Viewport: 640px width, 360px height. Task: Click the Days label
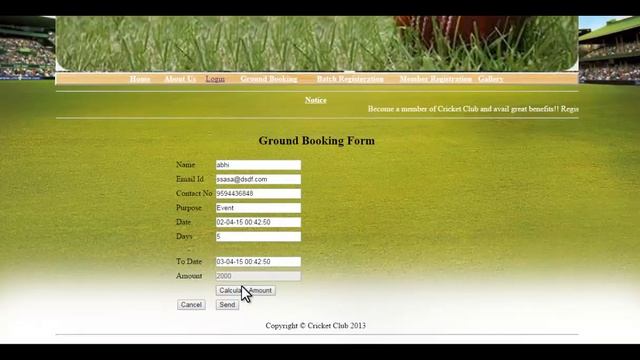(x=184, y=236)
